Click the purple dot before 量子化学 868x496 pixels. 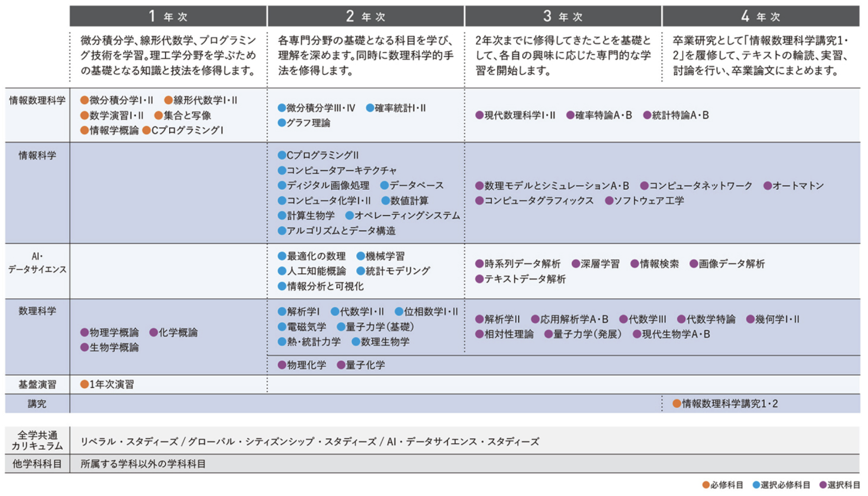[x=341, y=365]
